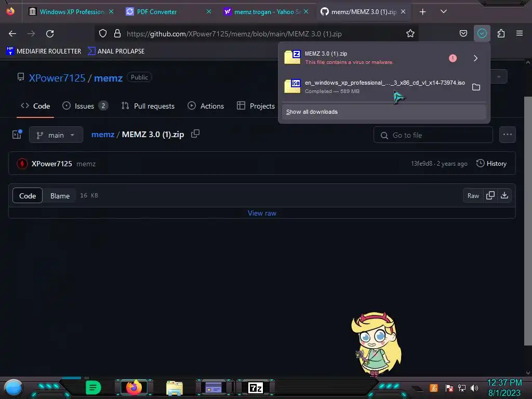Open new browser tab with plus button
The height and width of the screenshot is (399, 532).
[422, 12]
